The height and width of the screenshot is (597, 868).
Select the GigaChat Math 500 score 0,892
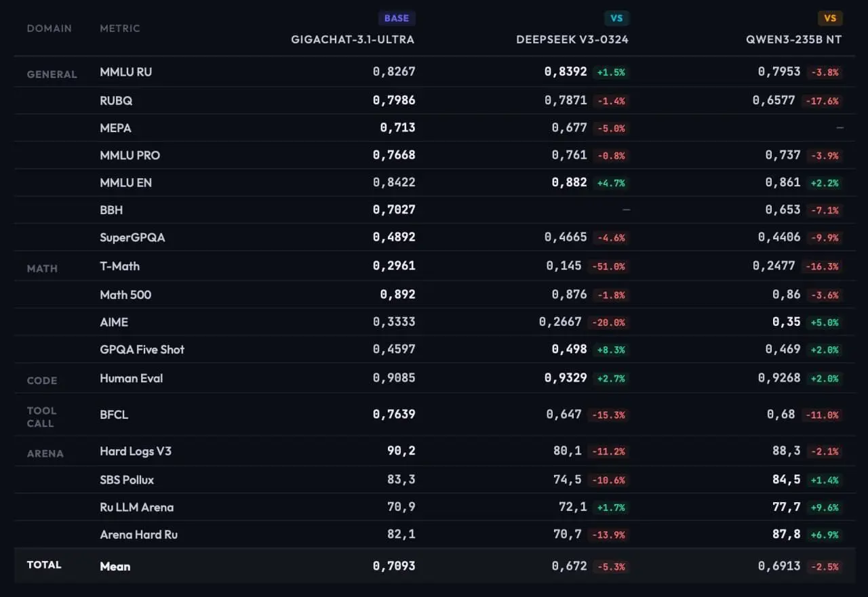tap(398, 295)
